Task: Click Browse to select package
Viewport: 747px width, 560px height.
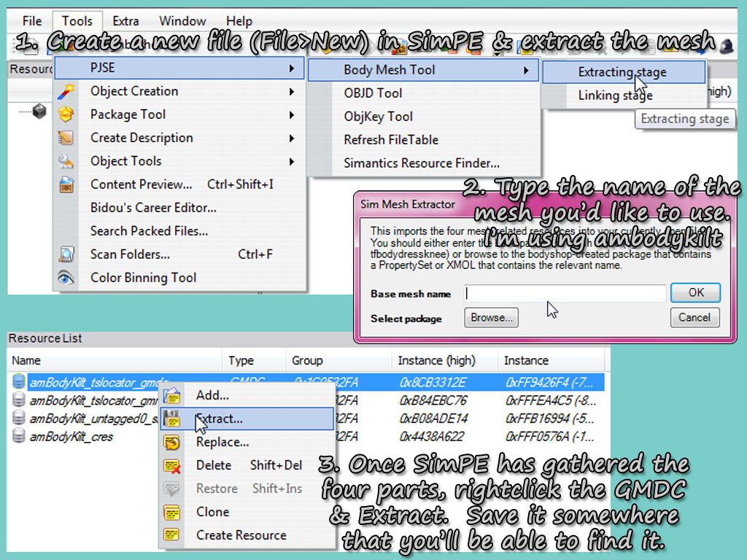Action: pos(491,318)
